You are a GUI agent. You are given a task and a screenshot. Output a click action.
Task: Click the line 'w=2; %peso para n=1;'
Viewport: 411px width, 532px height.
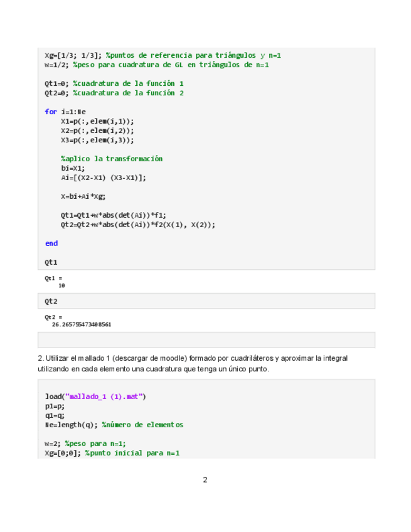(85, 444)
